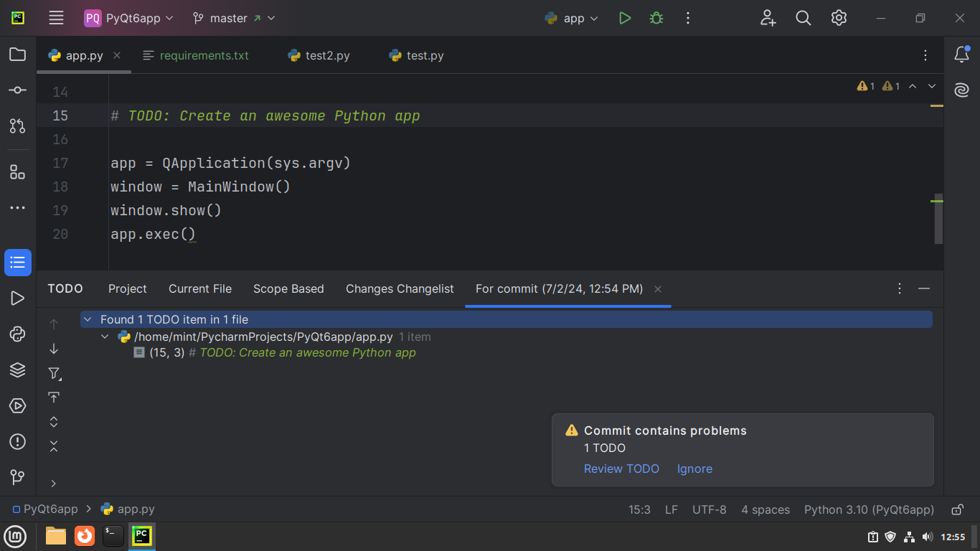Open Problems tool window icon
Viewport: 980px width, 551px height.
pyautogui.click(x=17, y=442)
